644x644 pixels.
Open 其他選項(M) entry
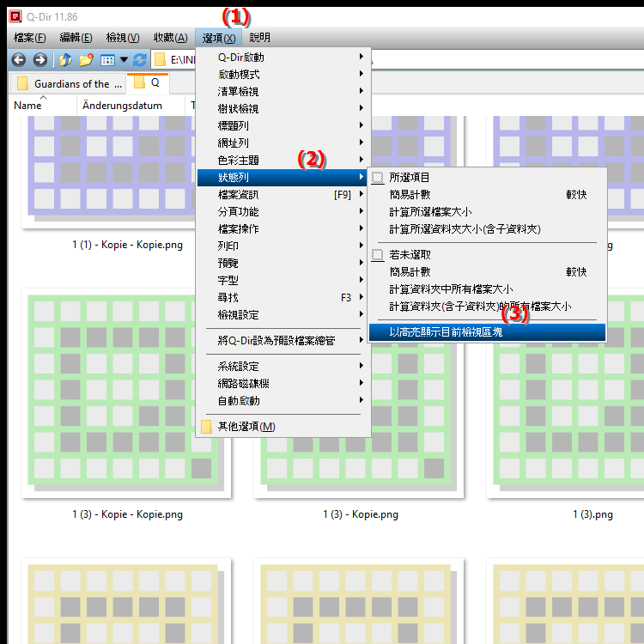point(283,427)
